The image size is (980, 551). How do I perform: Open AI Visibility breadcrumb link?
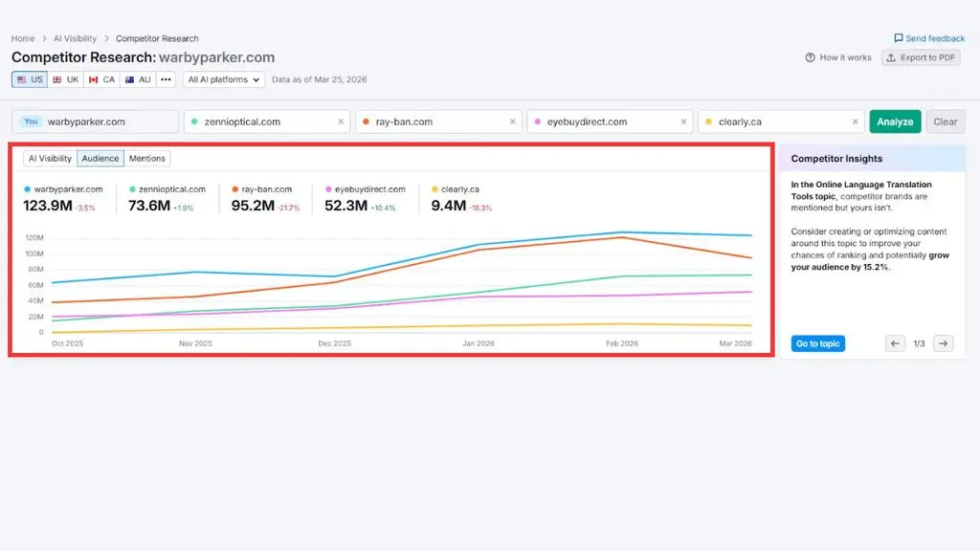pos(75,38)
